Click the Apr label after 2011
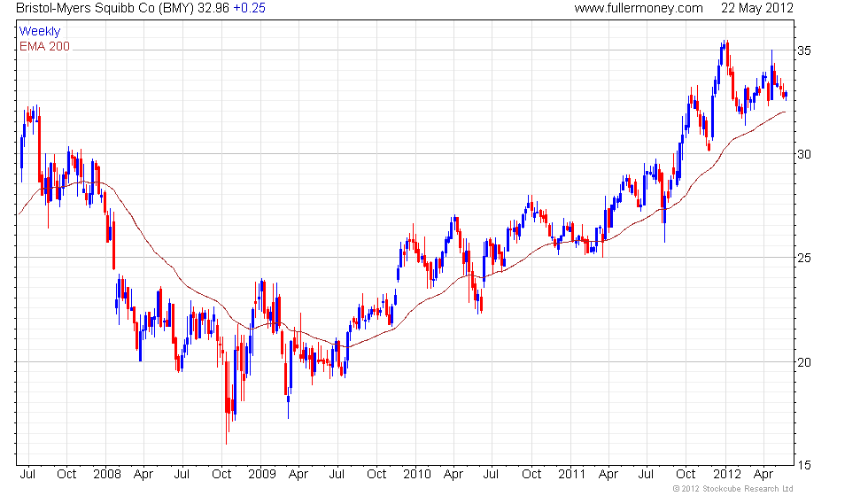This screenshot has height=496, width=868. (608, 475)
